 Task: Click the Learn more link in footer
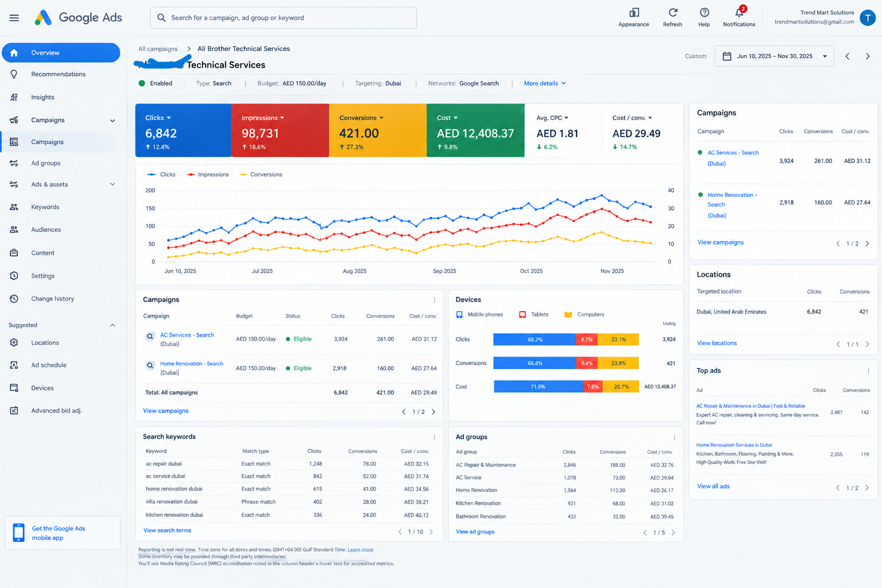360,550
